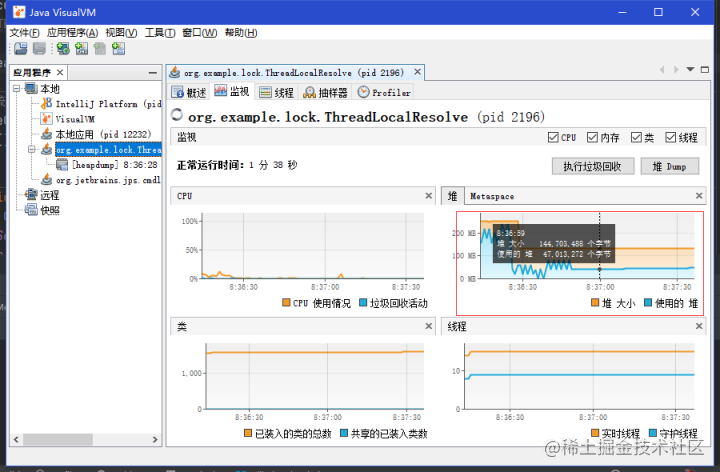This screenshot has height=472, width=720.
Task: Close the ThreadLocalResolve document tab
Action: click(417, 72)
